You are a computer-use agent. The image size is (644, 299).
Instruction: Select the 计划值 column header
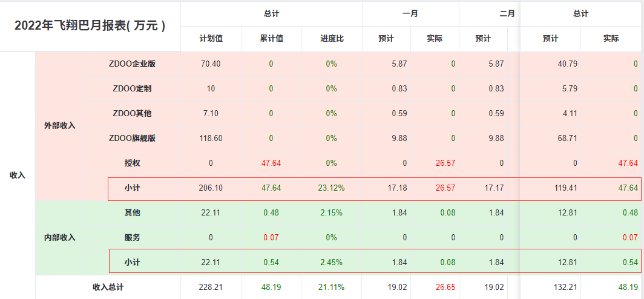click(211, 39)
